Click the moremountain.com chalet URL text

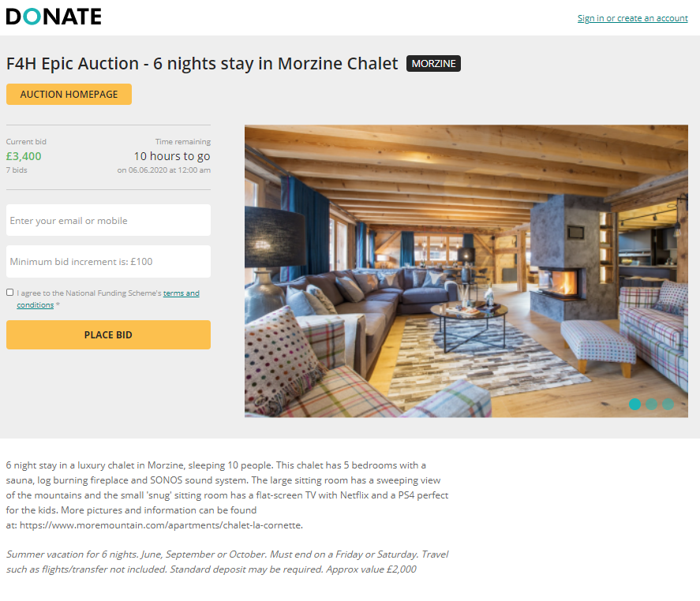click(x=161, y=525)
